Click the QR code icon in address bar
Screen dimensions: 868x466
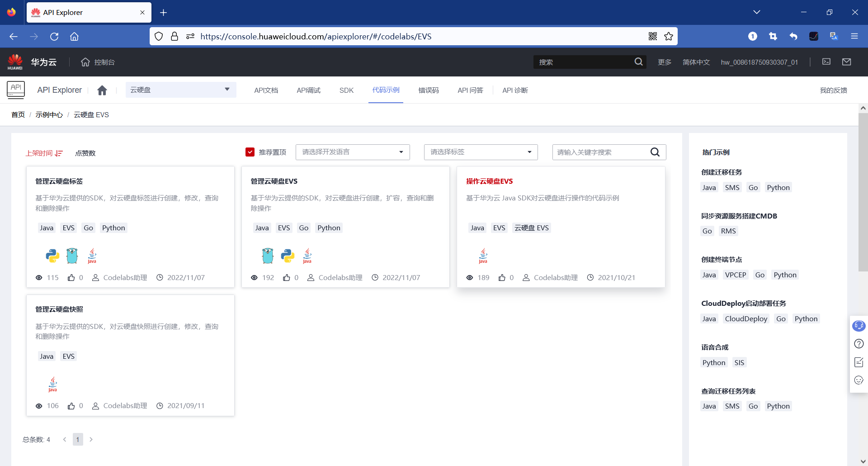click(653, 36)
